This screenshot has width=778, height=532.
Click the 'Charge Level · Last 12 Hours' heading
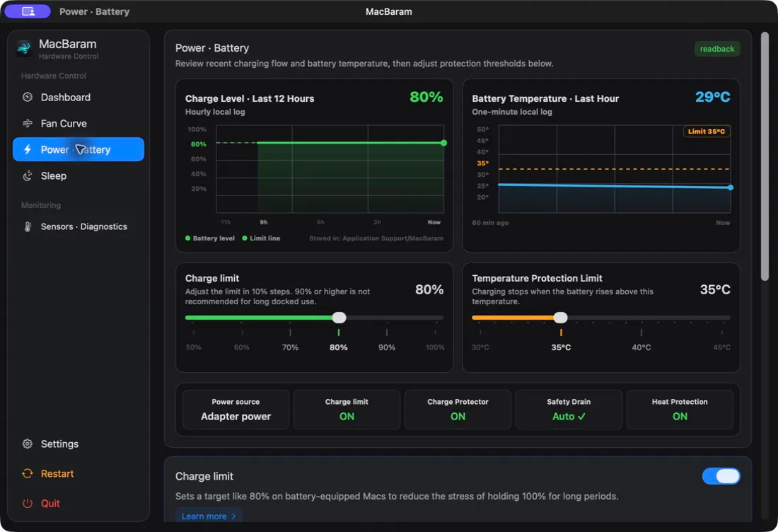[x=250, y=98]
